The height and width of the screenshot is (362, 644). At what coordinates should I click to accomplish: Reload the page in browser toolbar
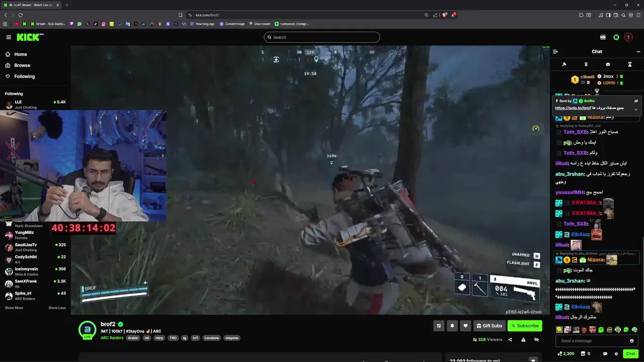(20, 15)
